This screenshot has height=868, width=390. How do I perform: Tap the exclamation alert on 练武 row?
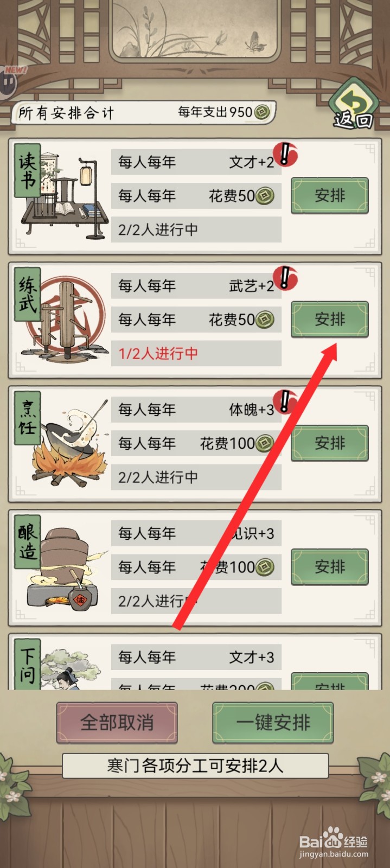(284, 278)
